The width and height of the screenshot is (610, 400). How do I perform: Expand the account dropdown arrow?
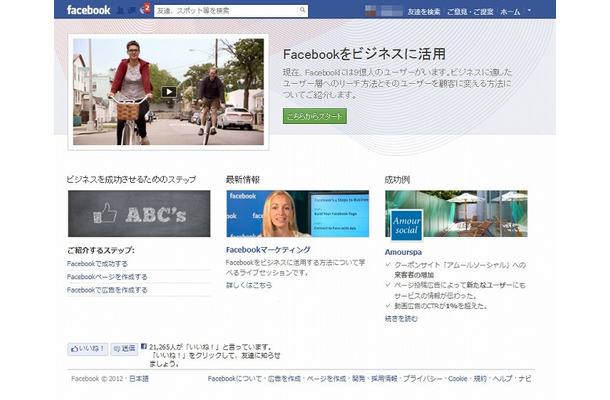click(529, 10)
